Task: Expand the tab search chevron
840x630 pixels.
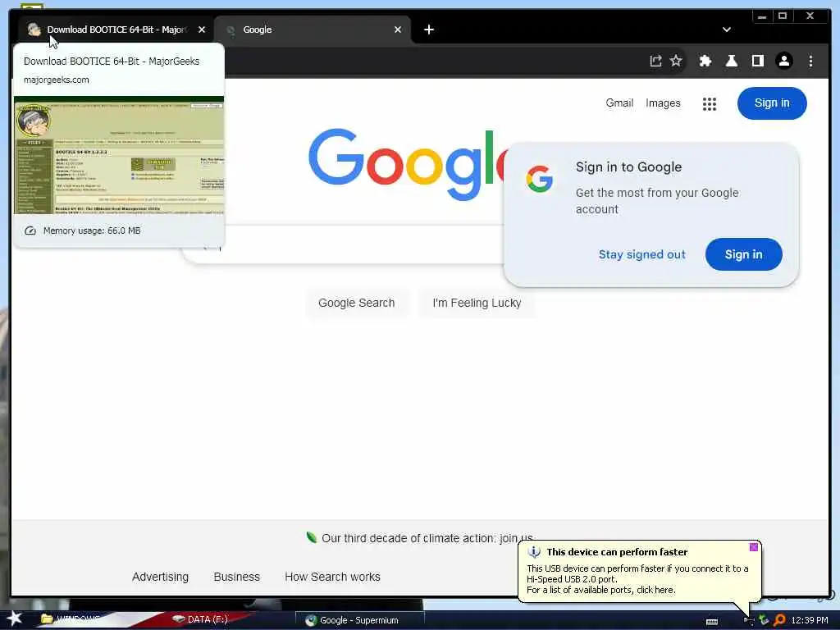Action: click(x=727, y=30)
